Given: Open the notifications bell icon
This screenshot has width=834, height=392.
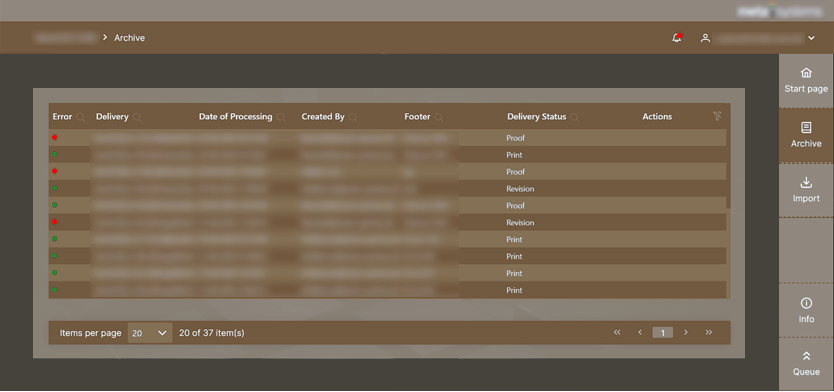Looking at the screenshot, I should click(x=677, y=38).
